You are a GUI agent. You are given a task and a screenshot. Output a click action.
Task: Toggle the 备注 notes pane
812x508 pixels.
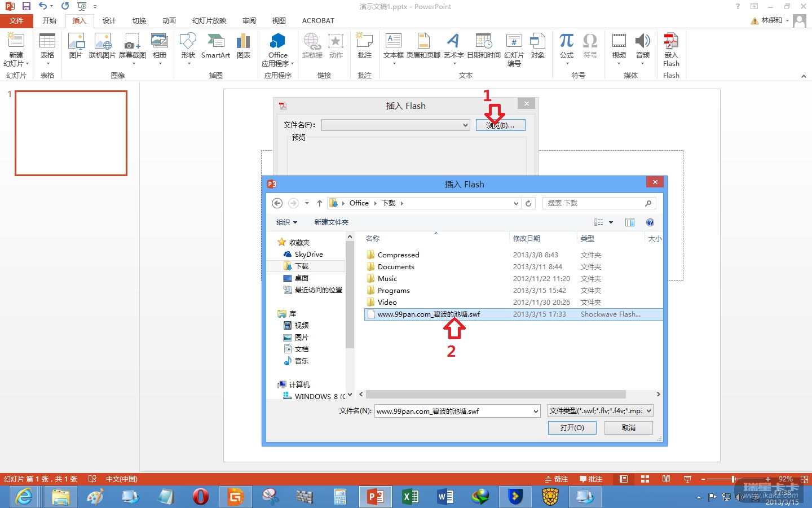[557, 479]
